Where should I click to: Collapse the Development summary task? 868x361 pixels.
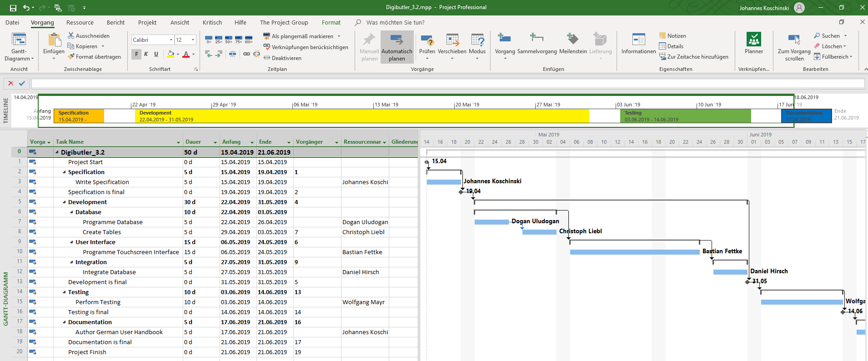pyautogui.click(x=64, y=202)
